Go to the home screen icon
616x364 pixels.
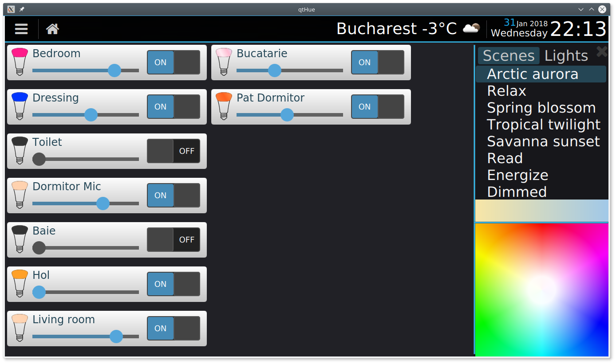click(52, 29)
